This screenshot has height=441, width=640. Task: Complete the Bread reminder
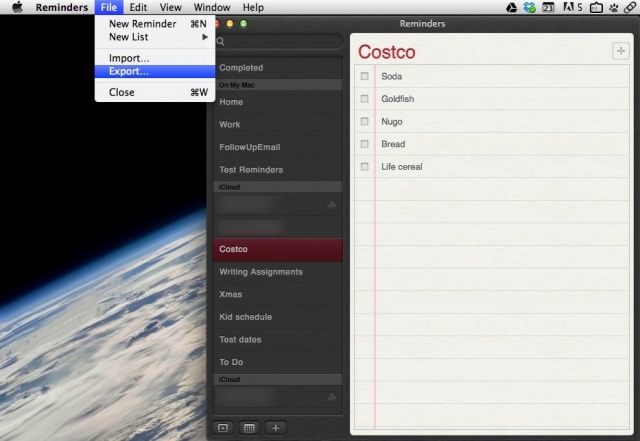(364, 144)
